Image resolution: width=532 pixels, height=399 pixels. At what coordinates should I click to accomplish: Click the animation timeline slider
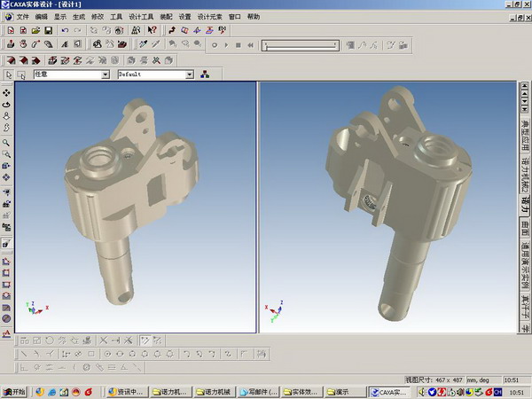[300, 44]
